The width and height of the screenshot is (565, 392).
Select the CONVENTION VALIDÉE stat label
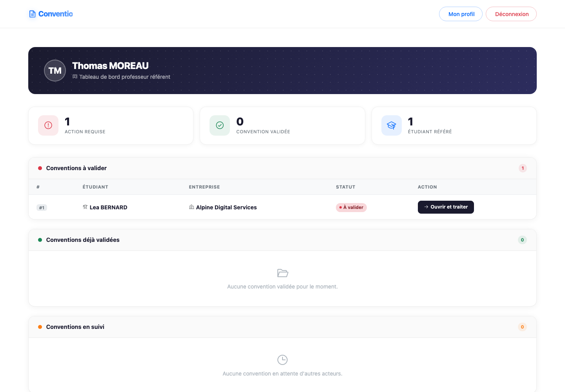[263, 132]
